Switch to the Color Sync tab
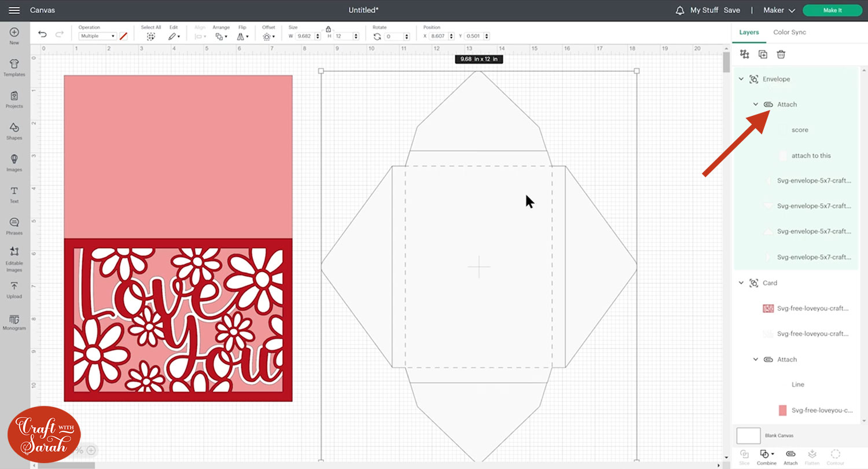The width and height of the screenshot is (868, 469). tap(789, 32)
